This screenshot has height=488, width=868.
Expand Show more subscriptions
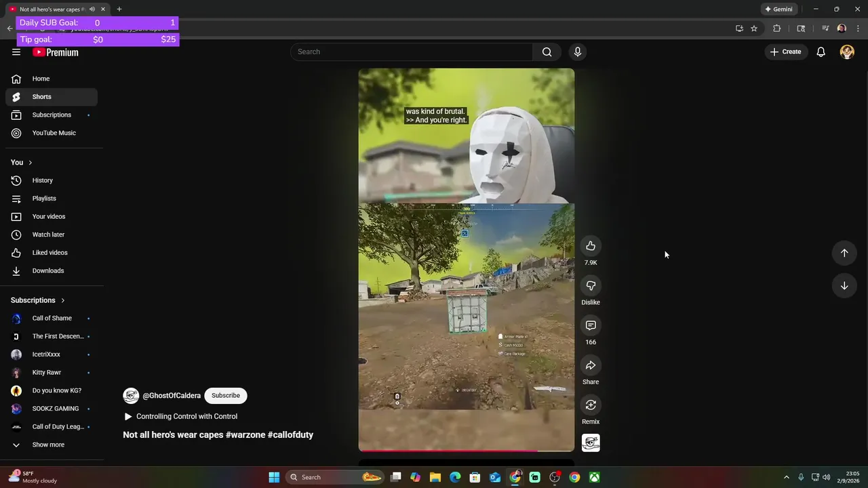(52, 445)
